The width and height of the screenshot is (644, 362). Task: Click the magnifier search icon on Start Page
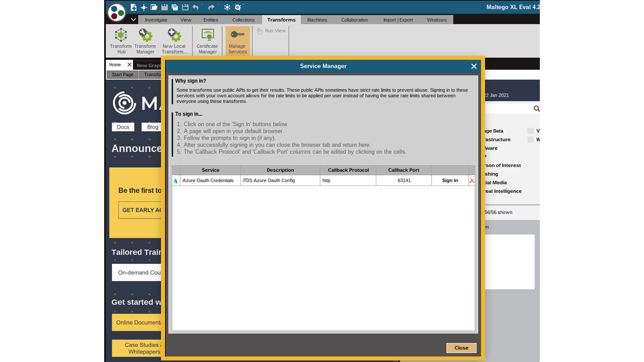[x=536, y=109]
